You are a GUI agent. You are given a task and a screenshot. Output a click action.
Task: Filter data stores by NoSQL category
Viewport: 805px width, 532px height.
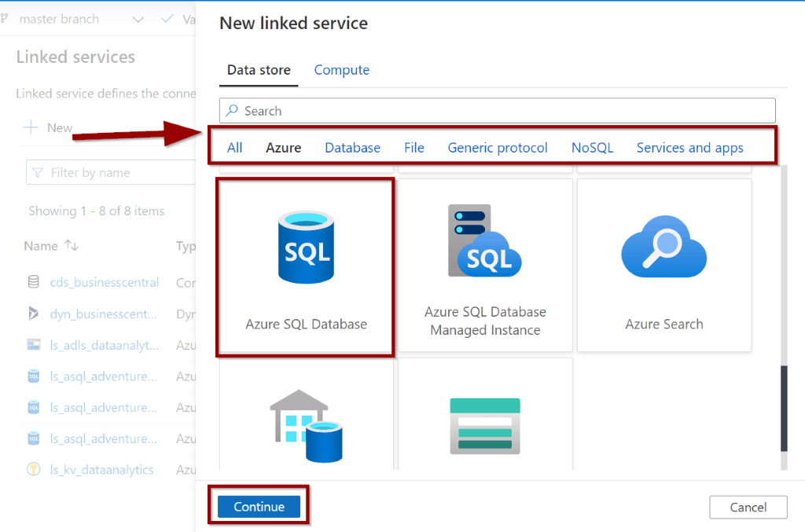click(x=592, y=148)
